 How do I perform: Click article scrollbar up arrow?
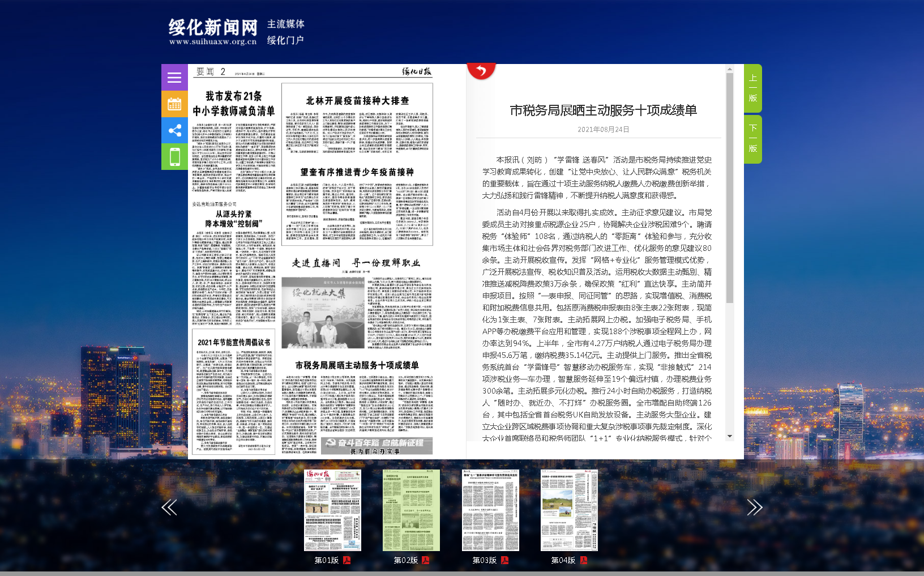pos(730,69)
